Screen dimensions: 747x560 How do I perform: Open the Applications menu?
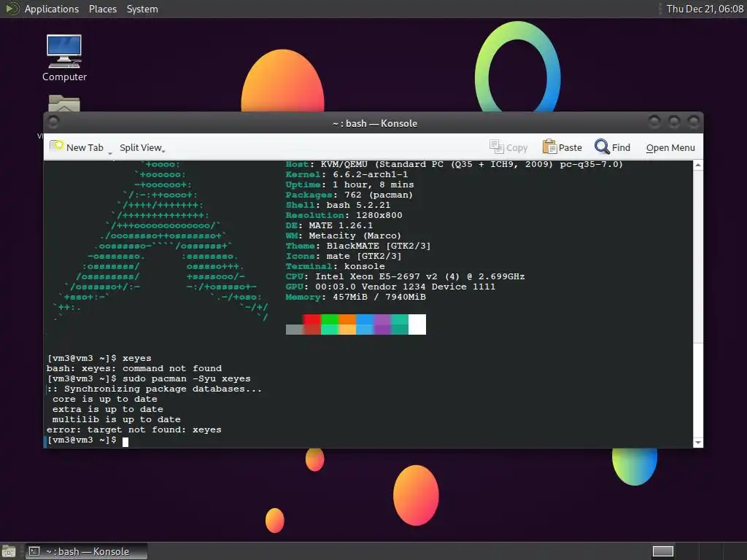[52, 9]
